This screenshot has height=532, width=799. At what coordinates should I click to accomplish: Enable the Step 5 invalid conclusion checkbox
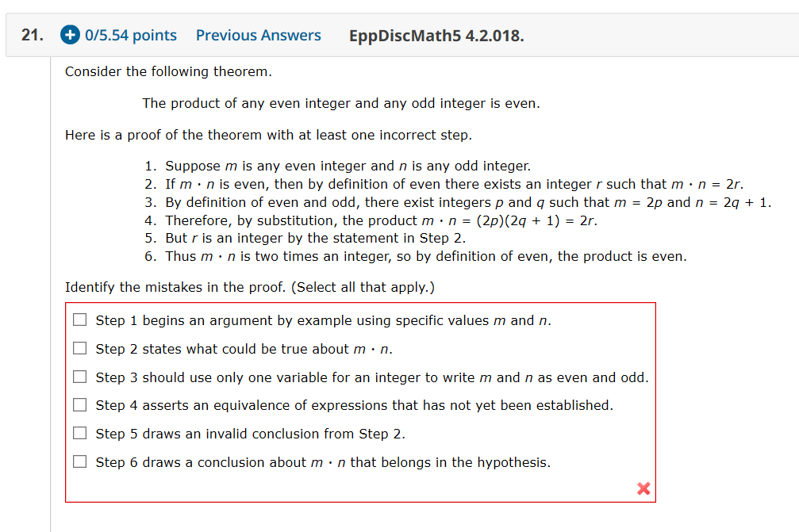79,433
